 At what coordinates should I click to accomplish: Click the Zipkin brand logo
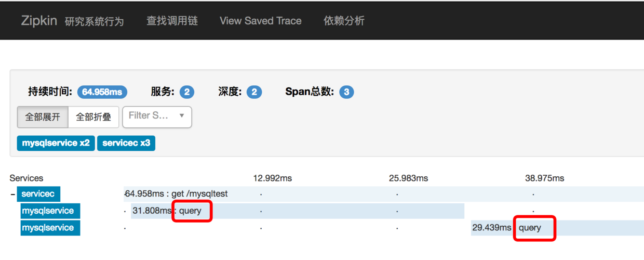point(39,21)
